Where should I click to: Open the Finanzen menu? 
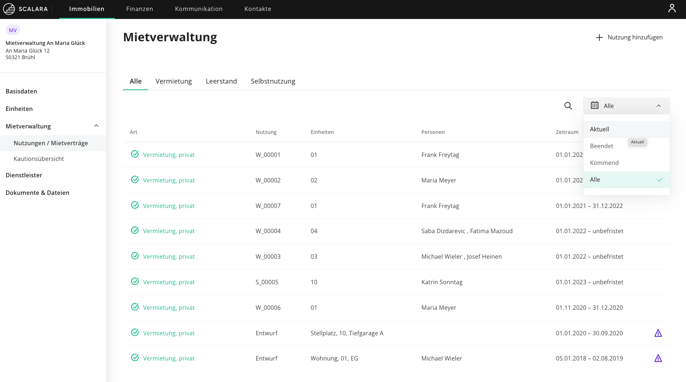click(140, 9)
